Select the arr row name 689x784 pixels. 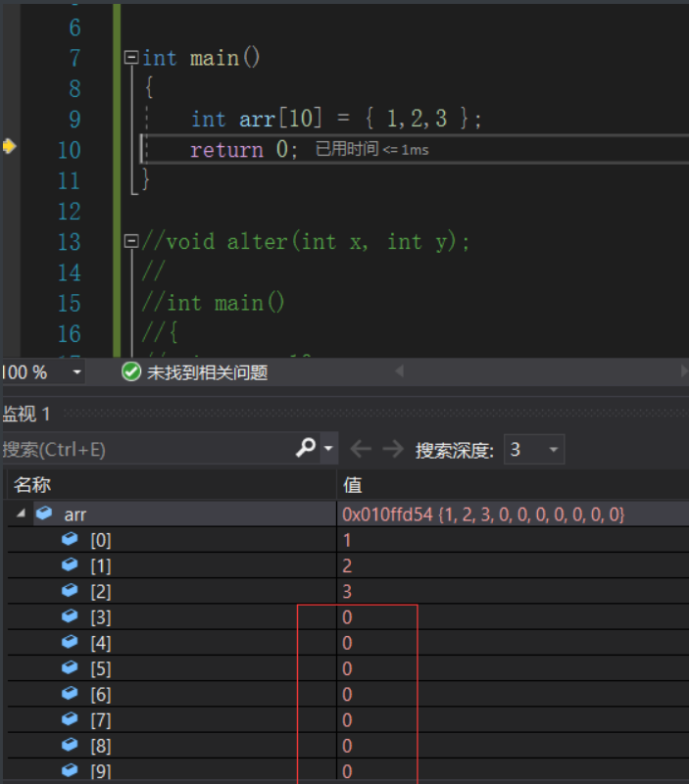75,514
